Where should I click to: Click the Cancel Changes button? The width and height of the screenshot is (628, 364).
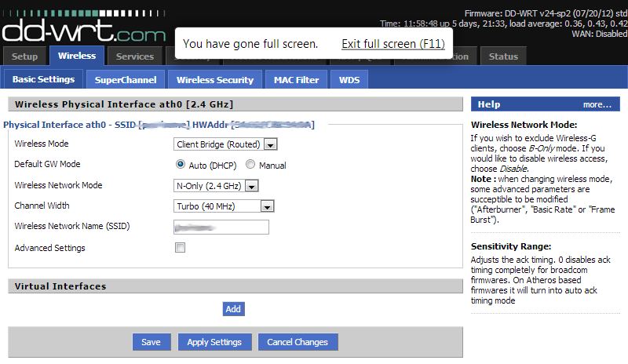point(298,342)
